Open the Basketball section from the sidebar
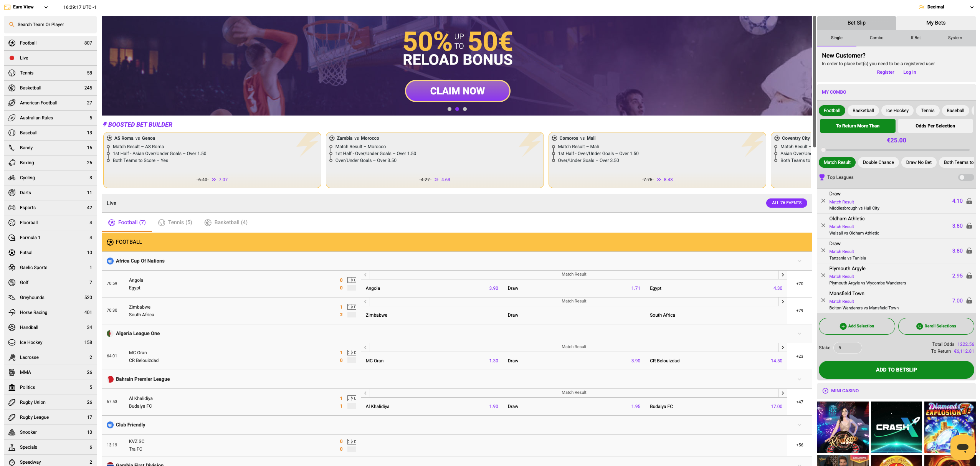980x466 pixels. (x=31, y=88)
